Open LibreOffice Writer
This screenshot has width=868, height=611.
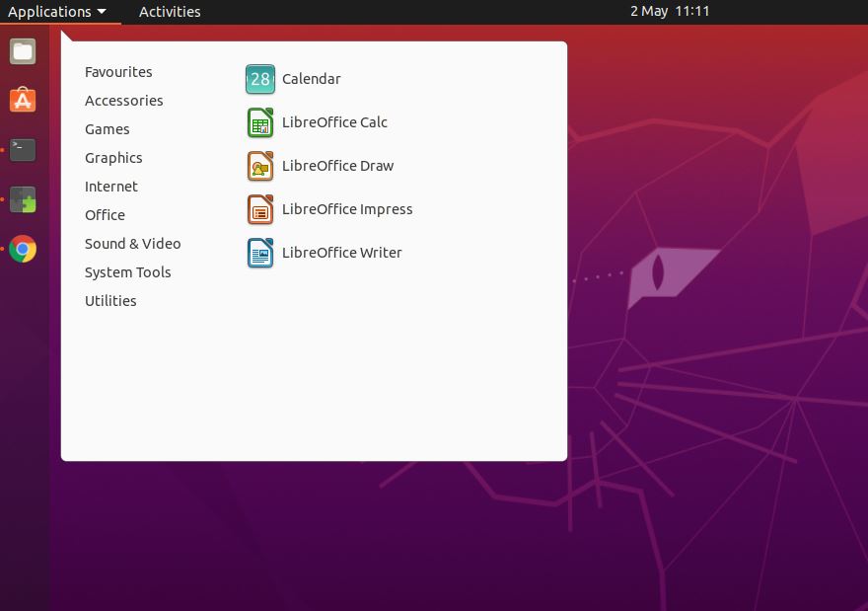click(x=342, y=253)
